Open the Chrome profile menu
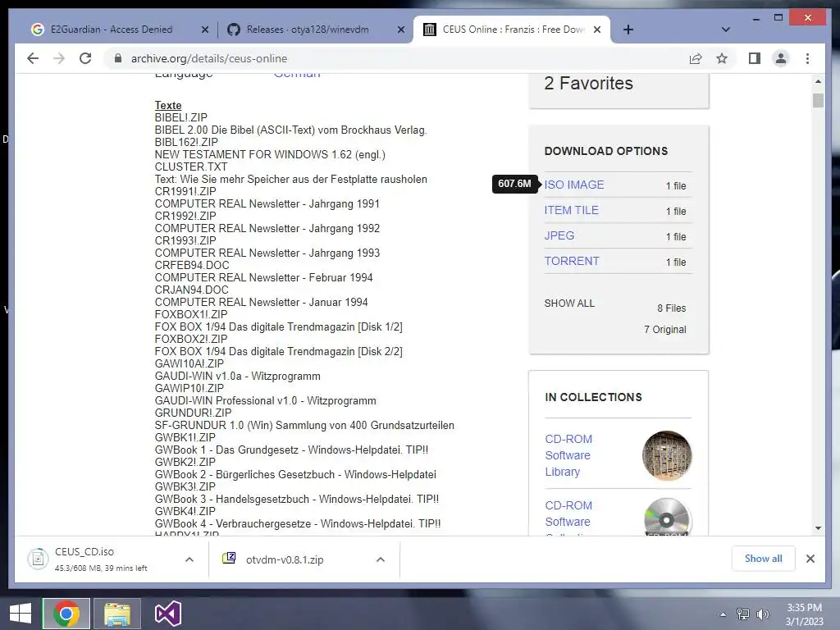The height and width of the screenshot is (630, 840). click(x=781, y=58)
